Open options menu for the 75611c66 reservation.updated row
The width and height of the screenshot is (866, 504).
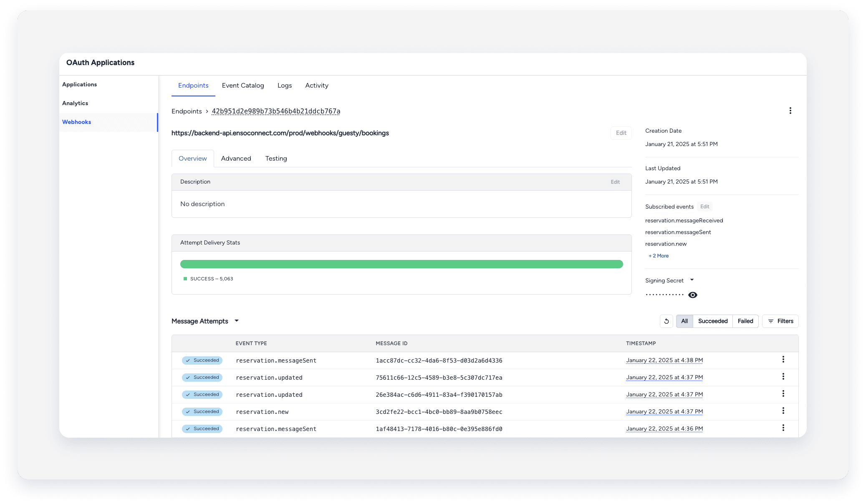783,376
